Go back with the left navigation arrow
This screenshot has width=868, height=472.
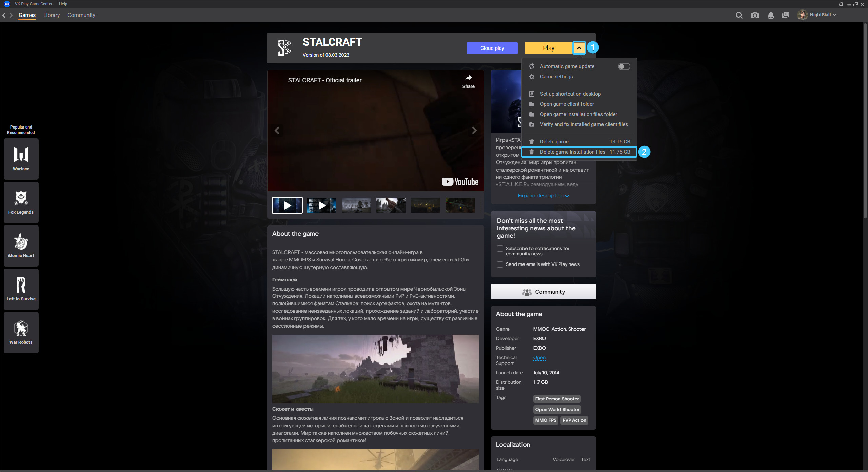pos(4,15)
